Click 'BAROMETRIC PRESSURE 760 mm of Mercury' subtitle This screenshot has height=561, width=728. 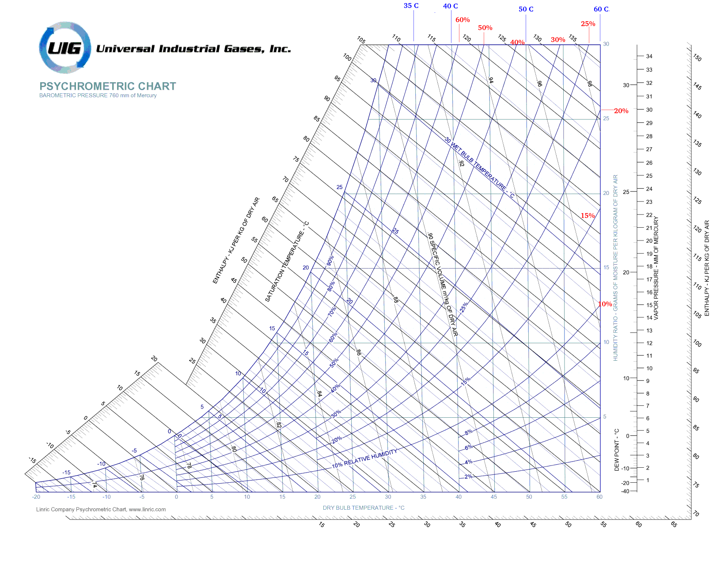[98, 95]
